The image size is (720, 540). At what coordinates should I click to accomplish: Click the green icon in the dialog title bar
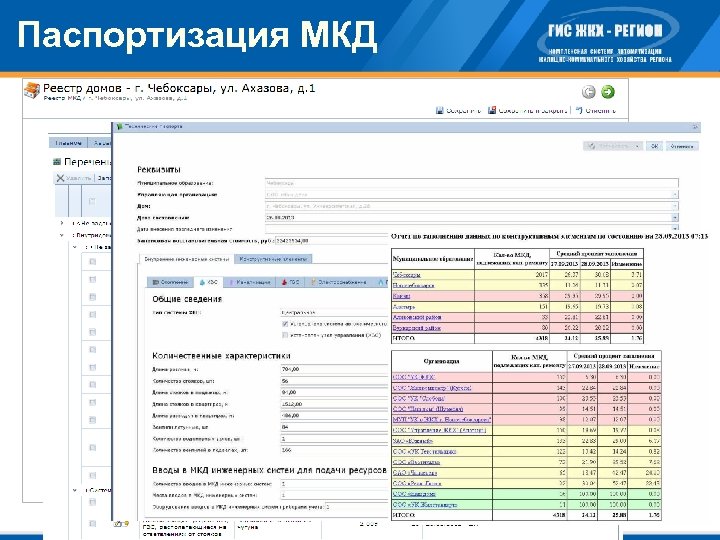(120, 126)
